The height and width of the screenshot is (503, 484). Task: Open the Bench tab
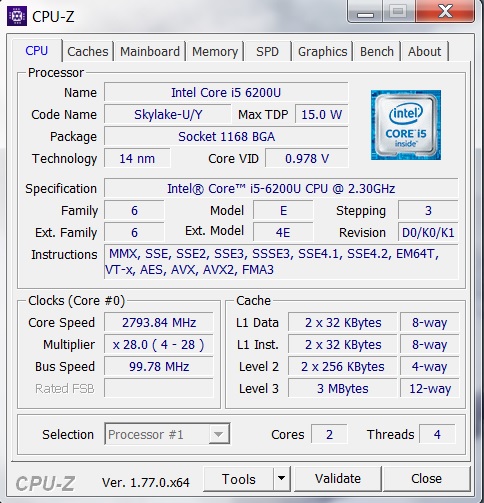click(377, 51)
